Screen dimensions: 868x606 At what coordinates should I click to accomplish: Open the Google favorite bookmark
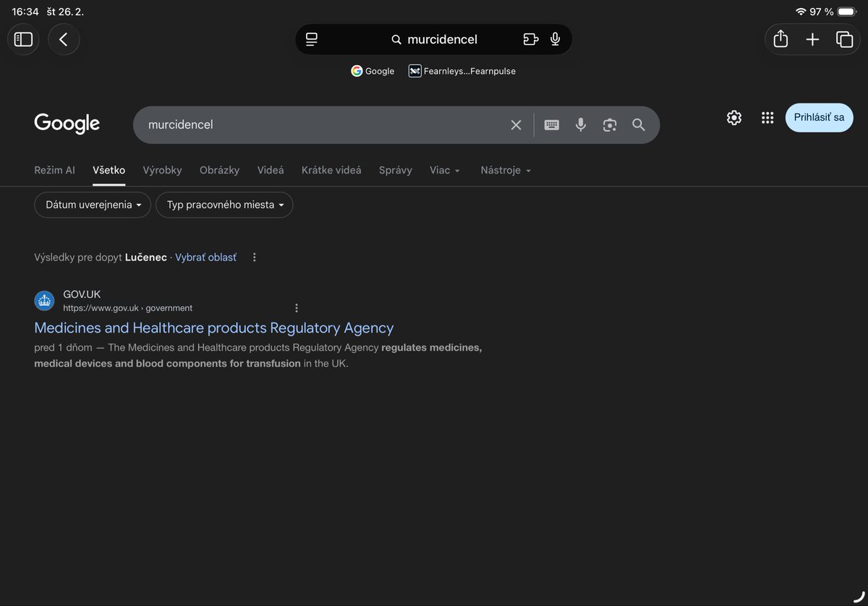(x=373, y=71)
